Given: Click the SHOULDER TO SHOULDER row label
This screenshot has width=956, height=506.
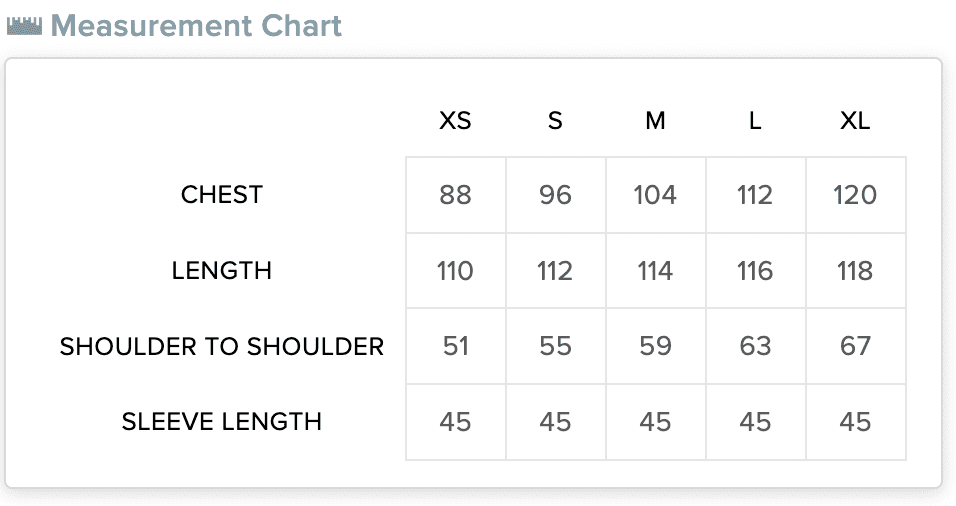Looking at the screenshot, I should coord(222,346).
